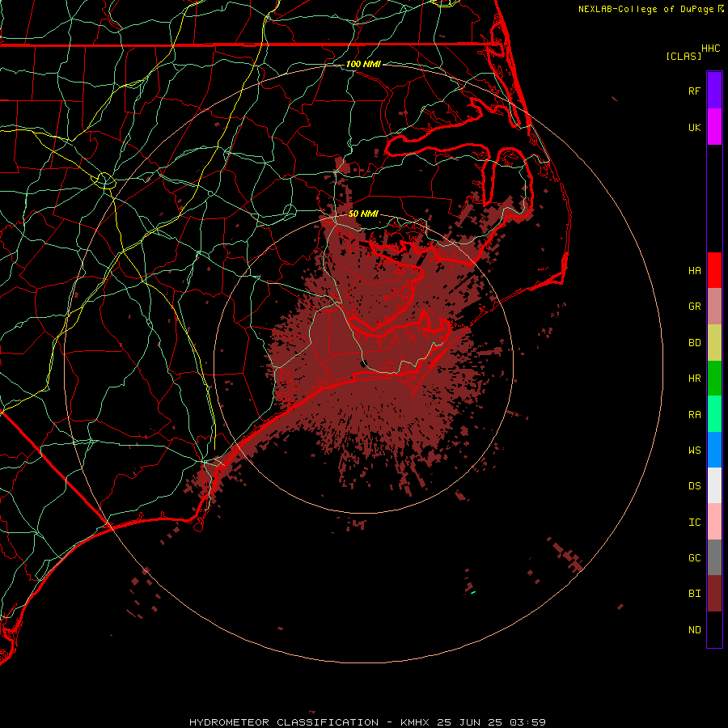
Task: Click the RF purple legend swatch
Action: coord(714,91)
